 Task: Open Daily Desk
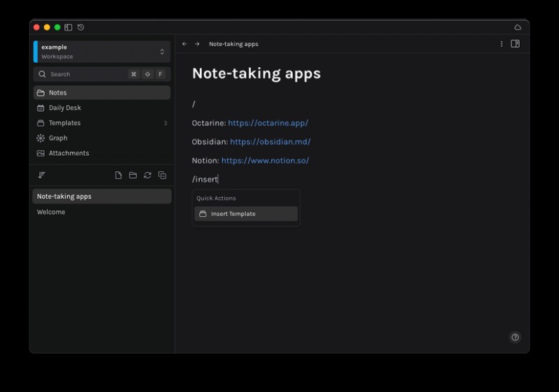pyautogui.click(x=102, y=108)
